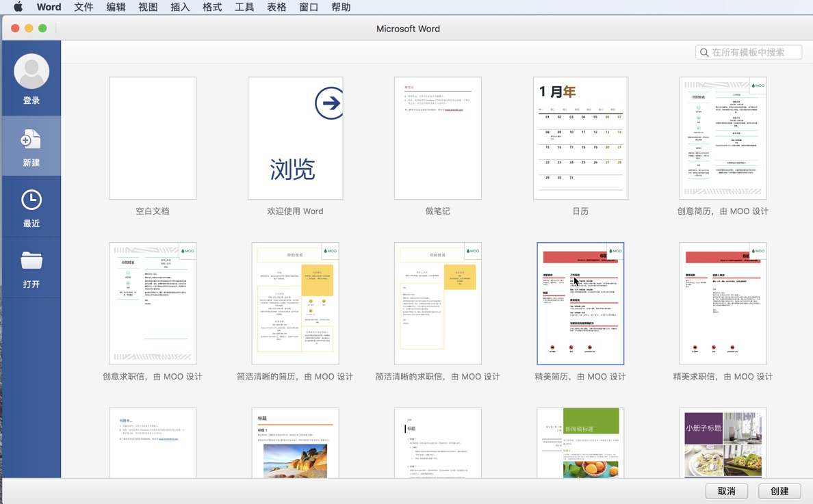
Task: Choose the 小册子标题 brochure template
Action: [723, 443]
